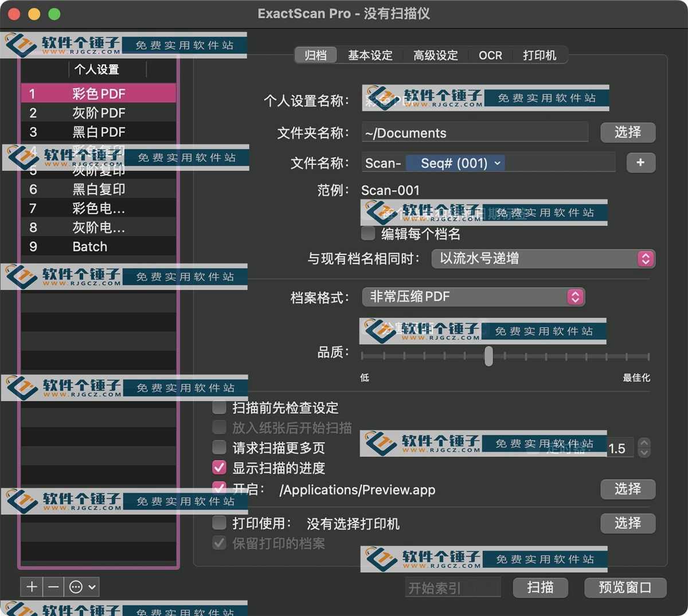Open the 预览窗口 button

pos(625,587)
